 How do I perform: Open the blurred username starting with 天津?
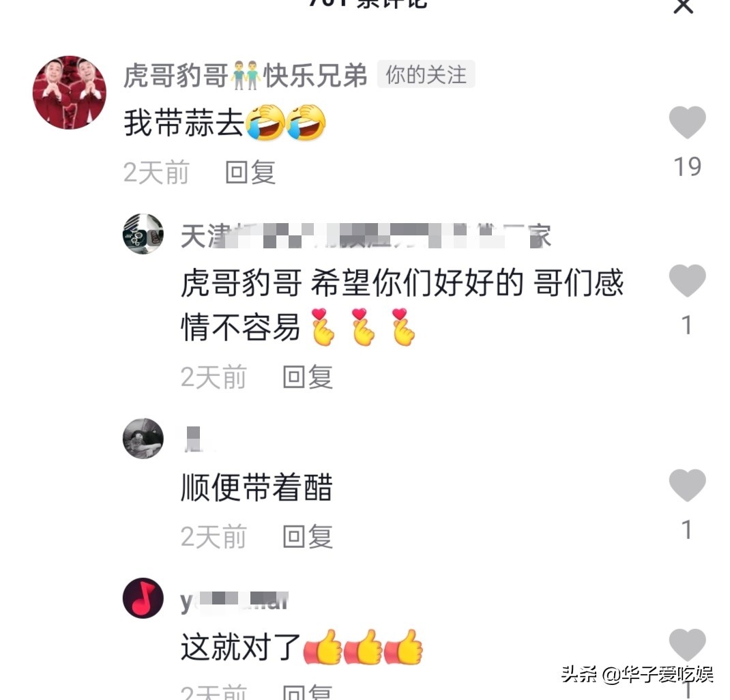click(366, 235)
